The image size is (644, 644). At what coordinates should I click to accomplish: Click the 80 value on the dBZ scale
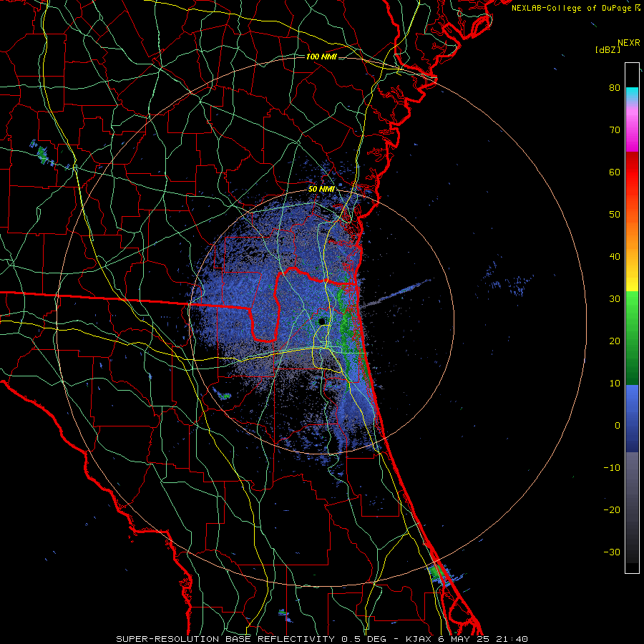(615, 88)
